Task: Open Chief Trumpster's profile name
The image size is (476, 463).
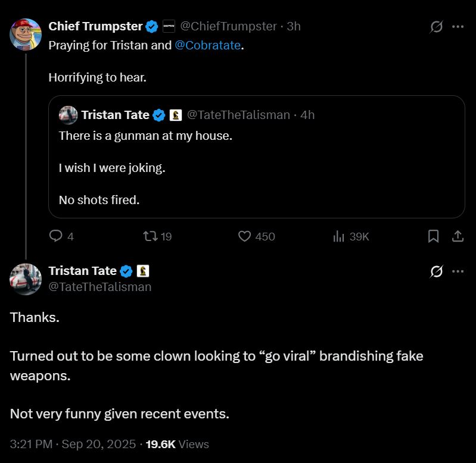Action: click(x=95, y=26)
